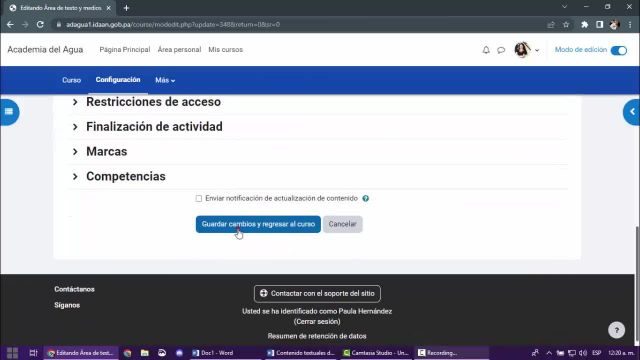The height and width of the screenshot is (360, 640).
Task: Open the notifications bell icon
Action: 486,50
